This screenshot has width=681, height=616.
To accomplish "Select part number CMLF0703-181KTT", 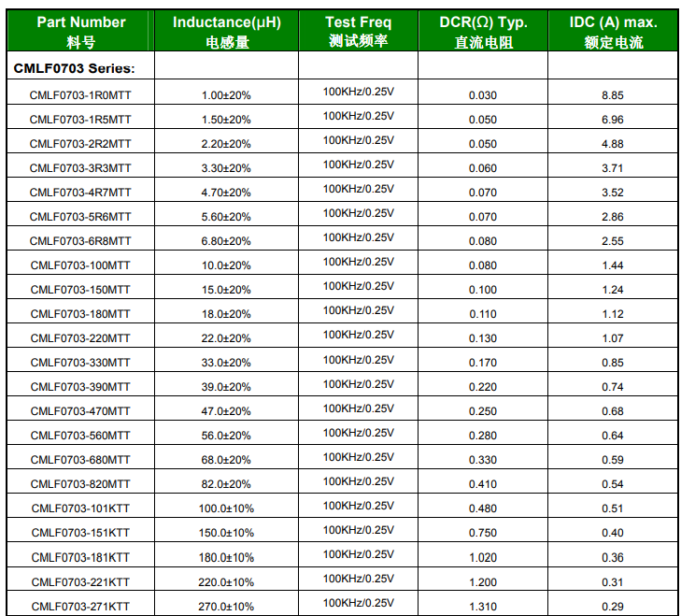I will (x=80, y=558).
